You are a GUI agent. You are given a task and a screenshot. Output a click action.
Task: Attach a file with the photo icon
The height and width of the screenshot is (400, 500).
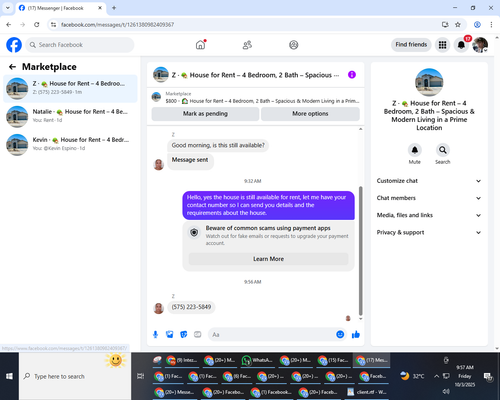tap(170, 334)
